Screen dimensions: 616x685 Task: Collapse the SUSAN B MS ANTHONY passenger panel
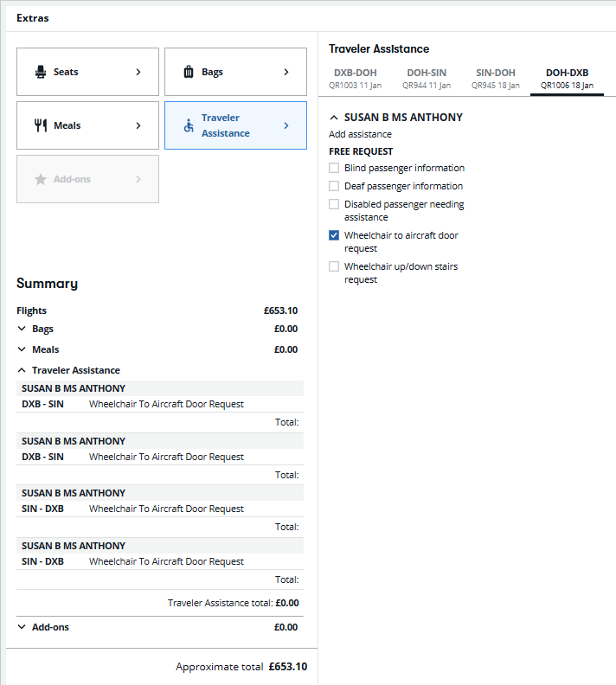point(334,118)
